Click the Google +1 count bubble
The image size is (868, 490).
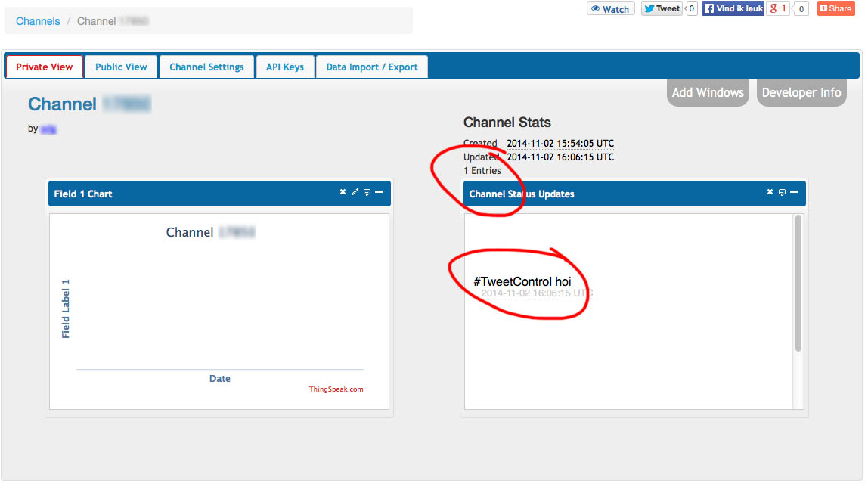801,9
